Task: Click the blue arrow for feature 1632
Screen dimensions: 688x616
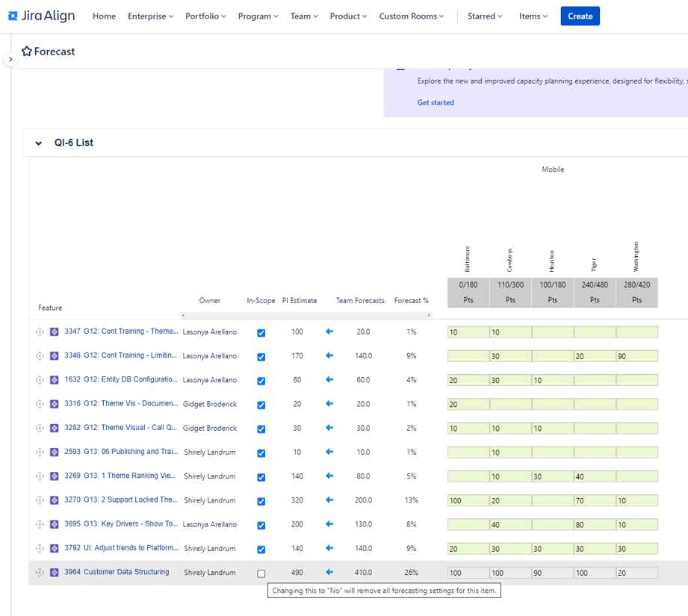Action: pyautogui.click(x=329, y=380)
